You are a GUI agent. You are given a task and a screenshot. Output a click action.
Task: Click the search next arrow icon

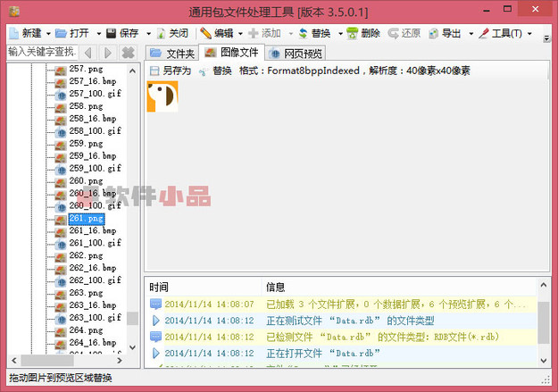click(108, 53)
